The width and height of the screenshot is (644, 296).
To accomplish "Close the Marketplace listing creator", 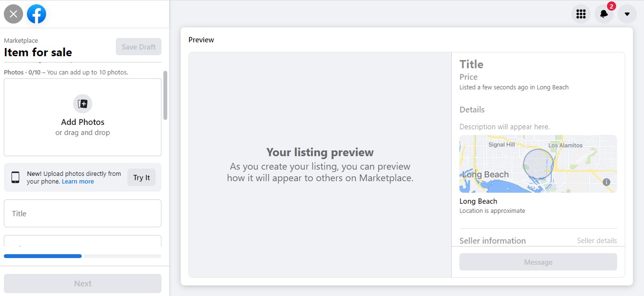I will coord(13,14).
